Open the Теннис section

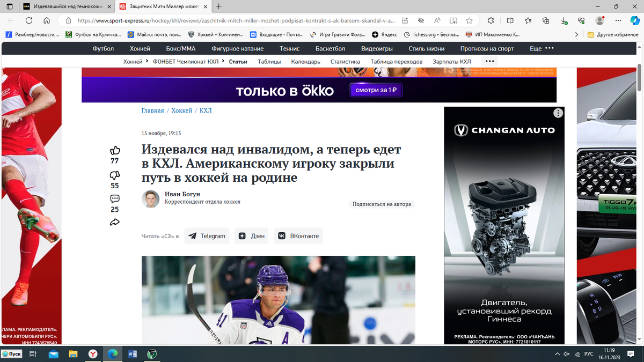click(290, 48)
